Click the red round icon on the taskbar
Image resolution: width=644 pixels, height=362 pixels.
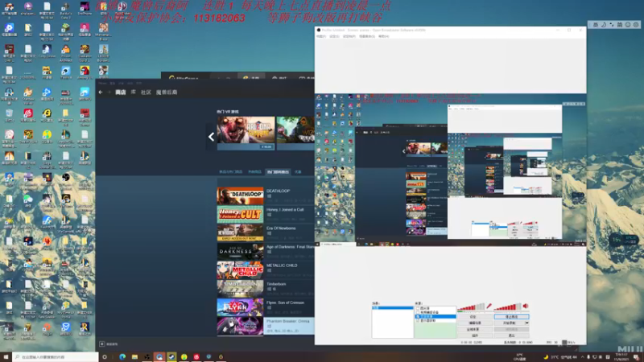click(x=196, y=357)
